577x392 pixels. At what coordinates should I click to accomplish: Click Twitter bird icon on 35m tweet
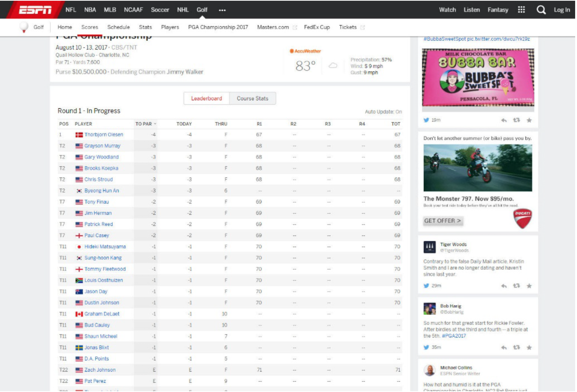point(427,348)
